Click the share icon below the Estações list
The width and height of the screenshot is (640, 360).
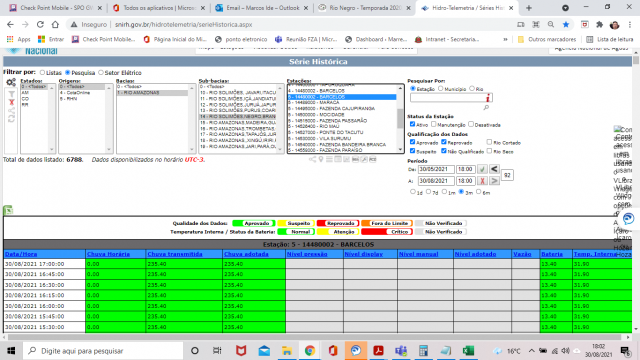tap(312, 160)
